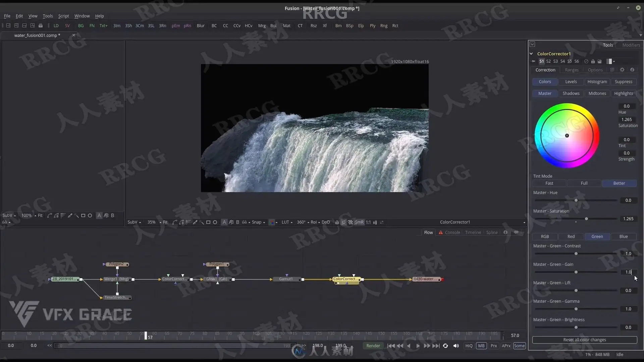Open the Script menu
The image size is (644, 362).
63,16
